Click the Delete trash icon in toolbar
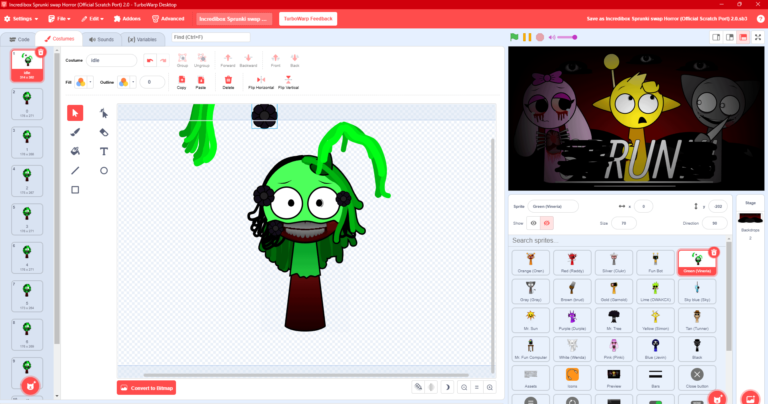 point(228,82)
